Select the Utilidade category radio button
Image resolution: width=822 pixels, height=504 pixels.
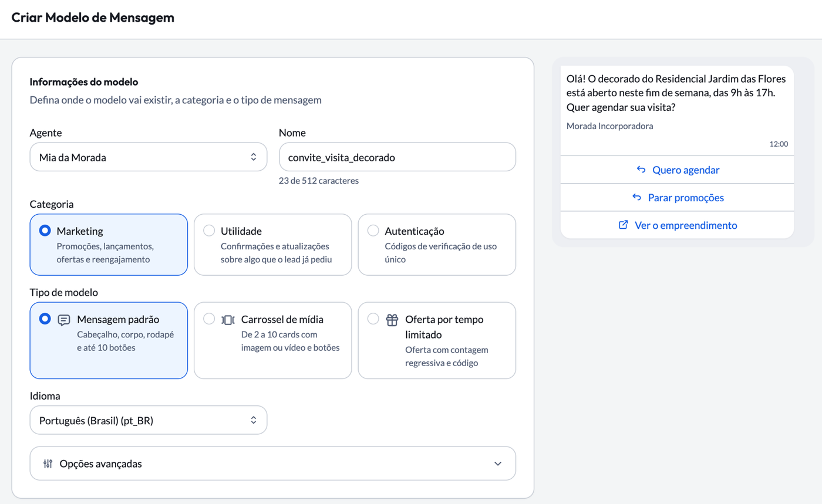coord(208,231)
